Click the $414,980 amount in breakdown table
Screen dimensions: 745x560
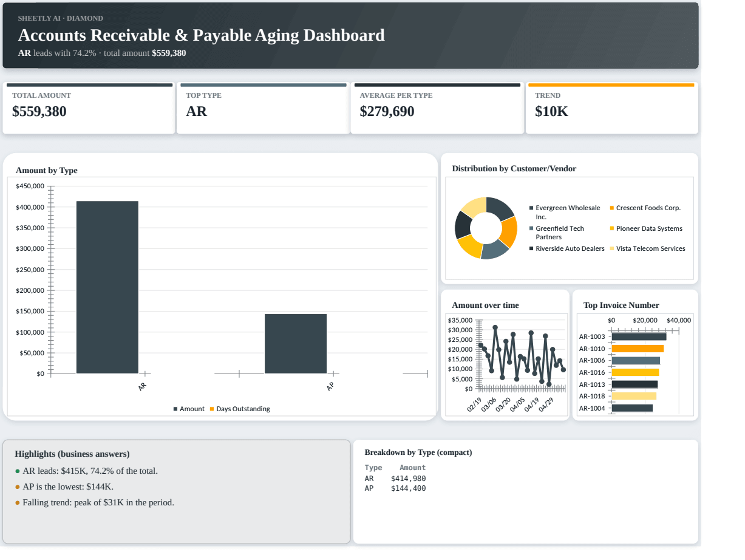(x=409, y=479)
